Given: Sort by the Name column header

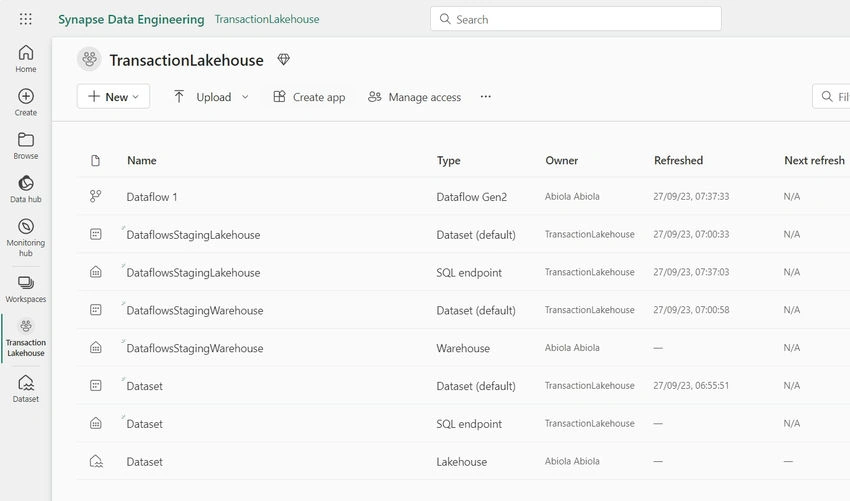Looking at the screenshot, I should coord(141,160).
